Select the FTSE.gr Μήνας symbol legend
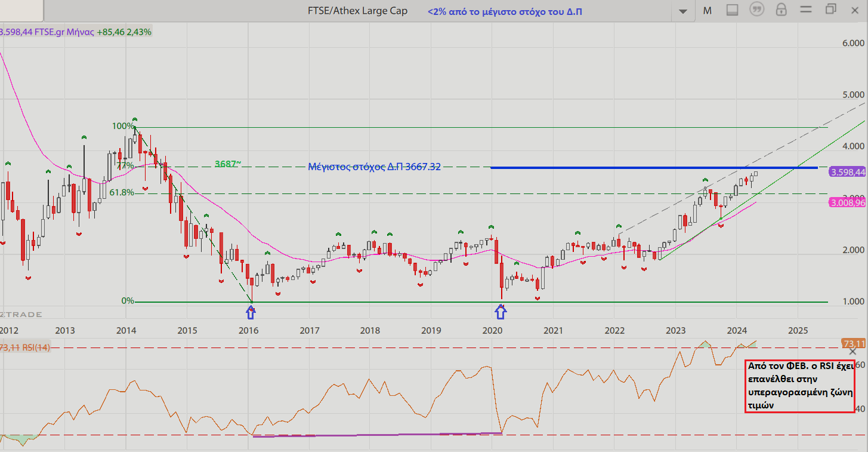This screenshot has width=868, height=452. point(47,32)
